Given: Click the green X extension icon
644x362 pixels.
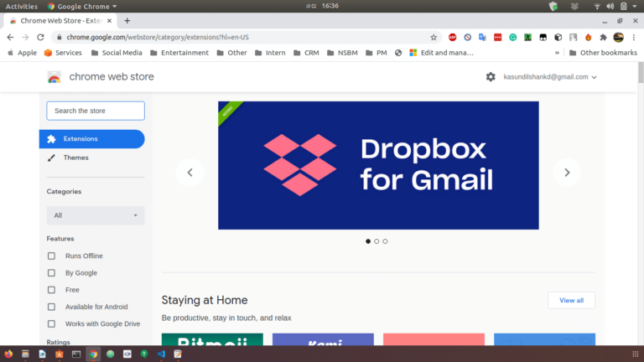Looking at the screenshot, I should 527,38.
